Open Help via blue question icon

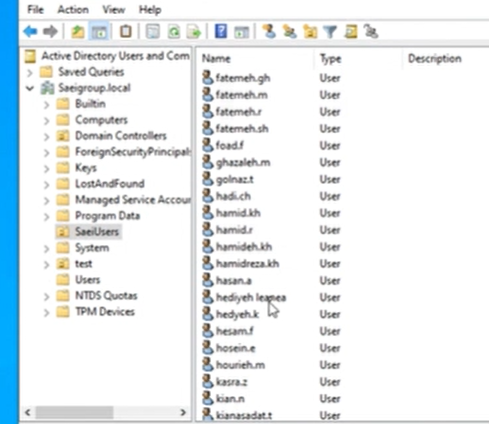click(221, 32)
